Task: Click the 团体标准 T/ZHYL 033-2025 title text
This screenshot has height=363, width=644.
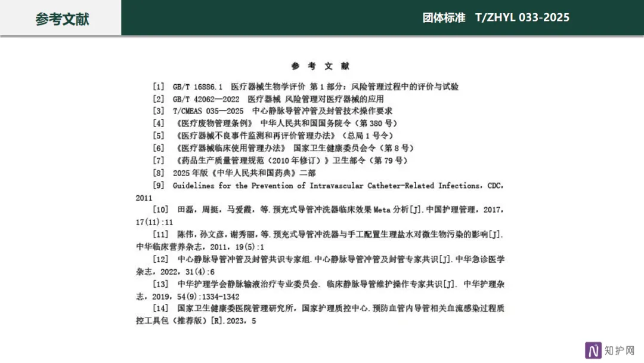Action: tap(496, 18)
